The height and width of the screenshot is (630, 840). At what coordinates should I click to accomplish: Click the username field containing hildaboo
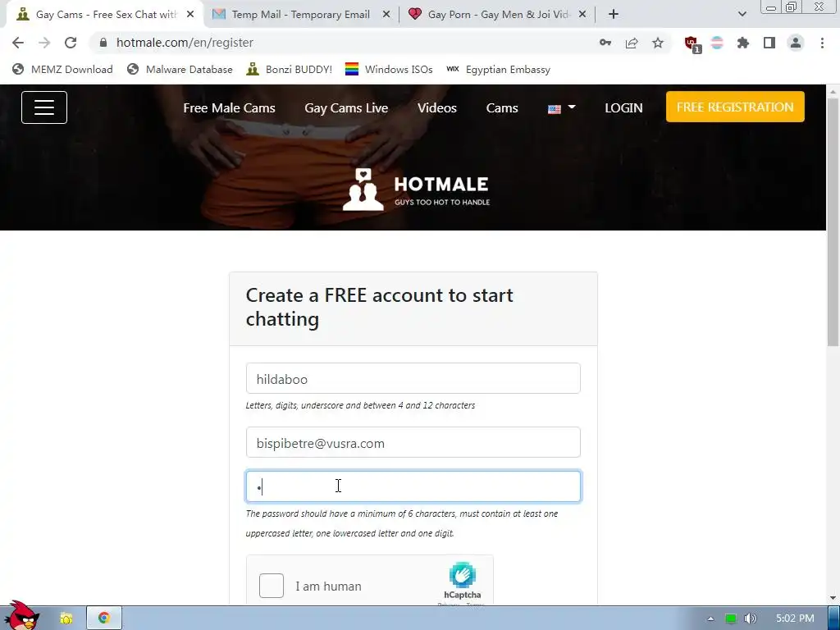(413, 378)
